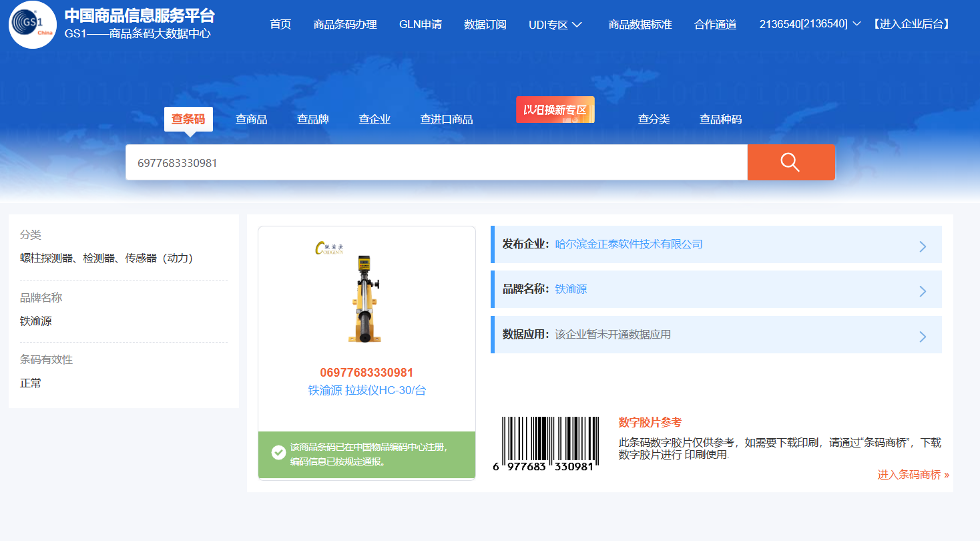This screenshot has height=541, width=980.
Task: Click the platform title 中国商品信息服务平台
Action: tap(140, 16)
